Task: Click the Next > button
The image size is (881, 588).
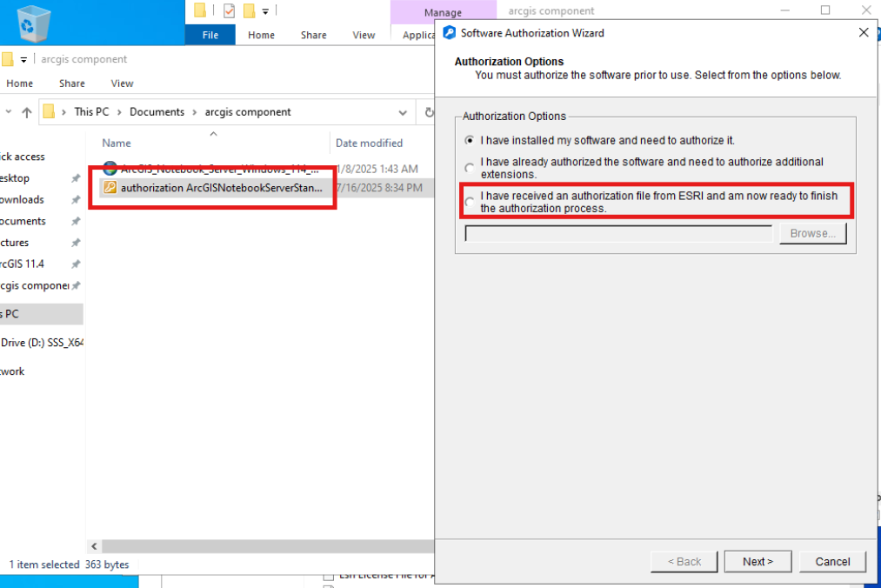Action: pos(758,562)
